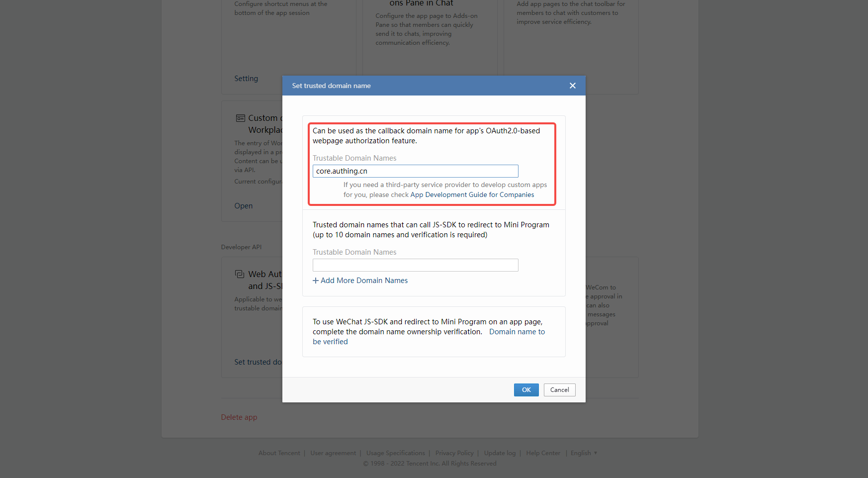Add More Domain Names link
The height and width of the screenshot is (478, 868).
[360, 281]
